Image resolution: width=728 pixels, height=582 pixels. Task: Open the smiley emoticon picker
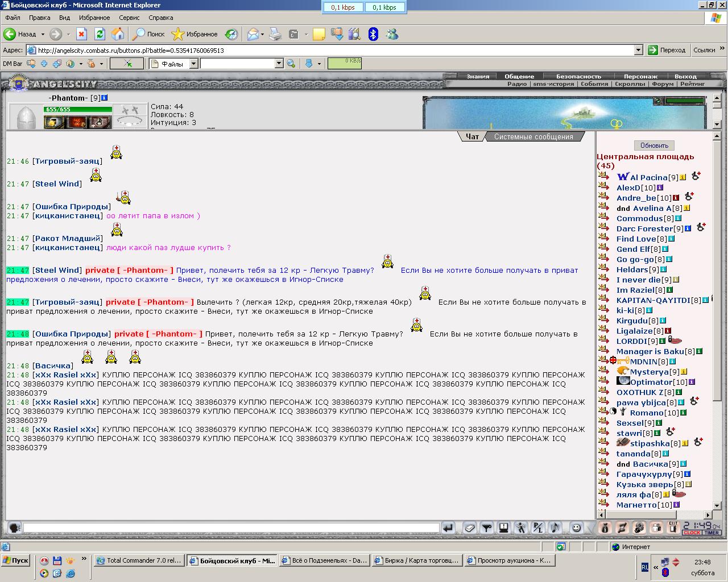click(577, 528)
